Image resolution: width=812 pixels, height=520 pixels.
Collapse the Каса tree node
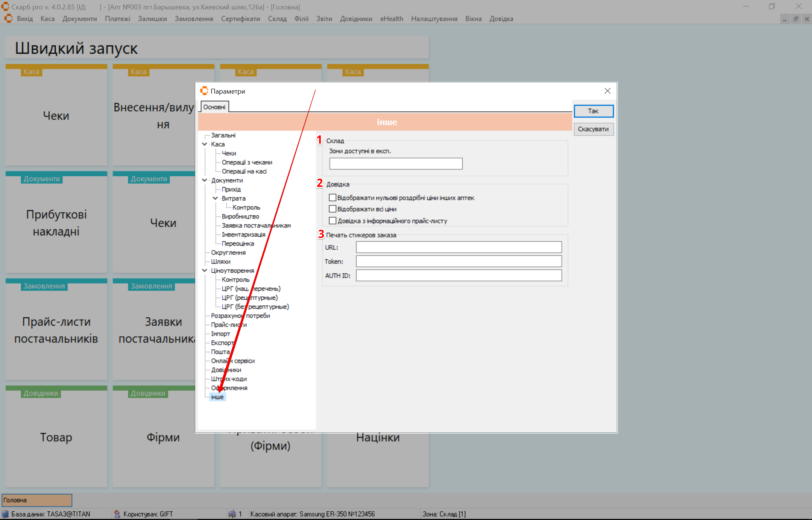pos(205,144)
